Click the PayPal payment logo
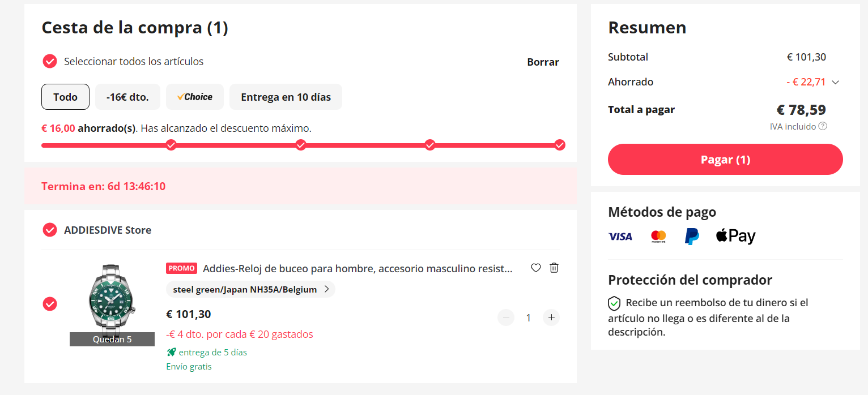 click(692, 236)
